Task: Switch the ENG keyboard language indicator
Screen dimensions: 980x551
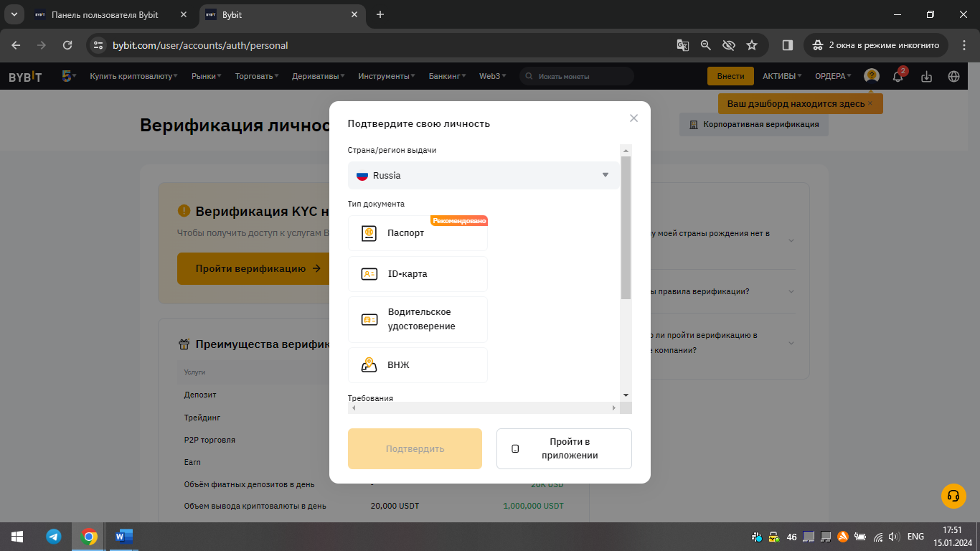Action: [x=915, y=536]
